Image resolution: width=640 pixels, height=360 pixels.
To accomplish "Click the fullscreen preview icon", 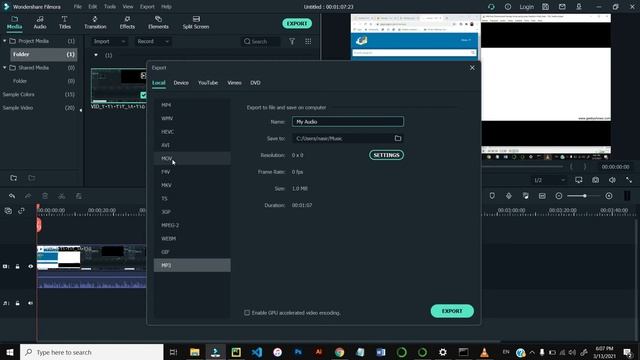I will point(629,180).
